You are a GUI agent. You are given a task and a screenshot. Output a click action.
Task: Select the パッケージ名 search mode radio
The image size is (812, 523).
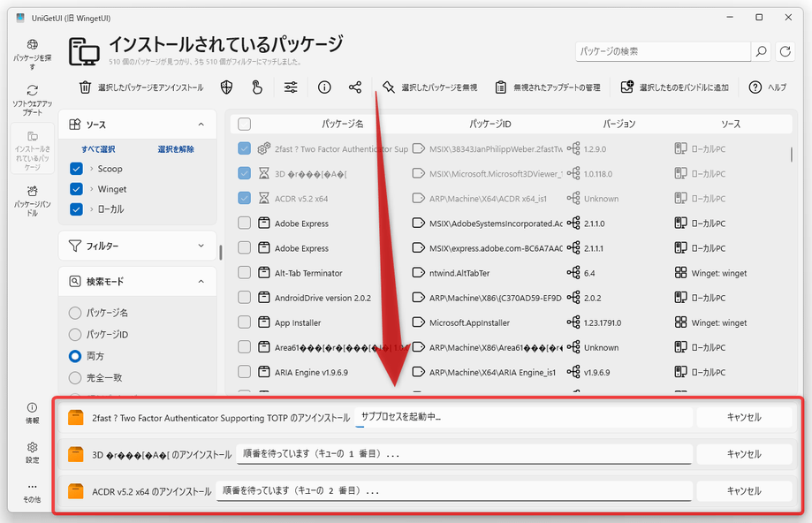[x=75, y=313]
